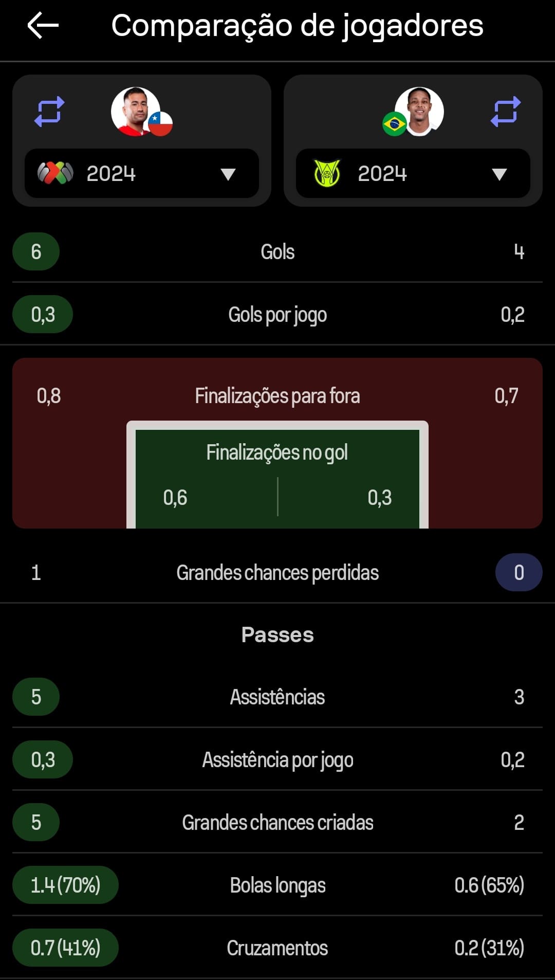
Task: Go back using the arrow icon
Action: 43,26
